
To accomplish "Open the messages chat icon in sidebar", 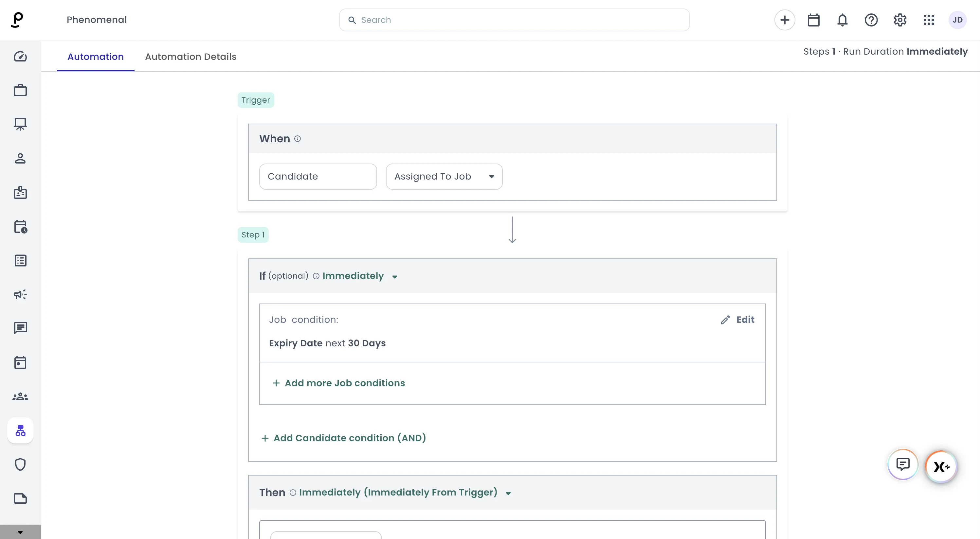I will click(x=20, y=328).
